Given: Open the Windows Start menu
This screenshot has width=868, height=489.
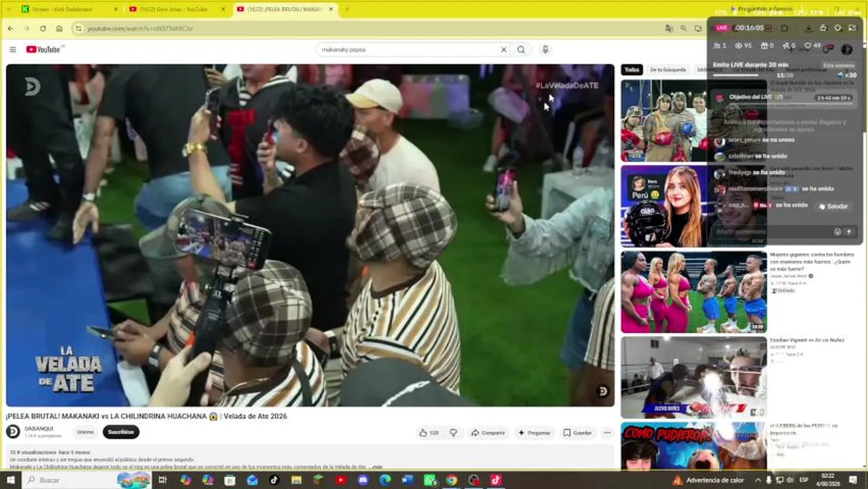Looking at the screenshot, I should click(10, 480).
